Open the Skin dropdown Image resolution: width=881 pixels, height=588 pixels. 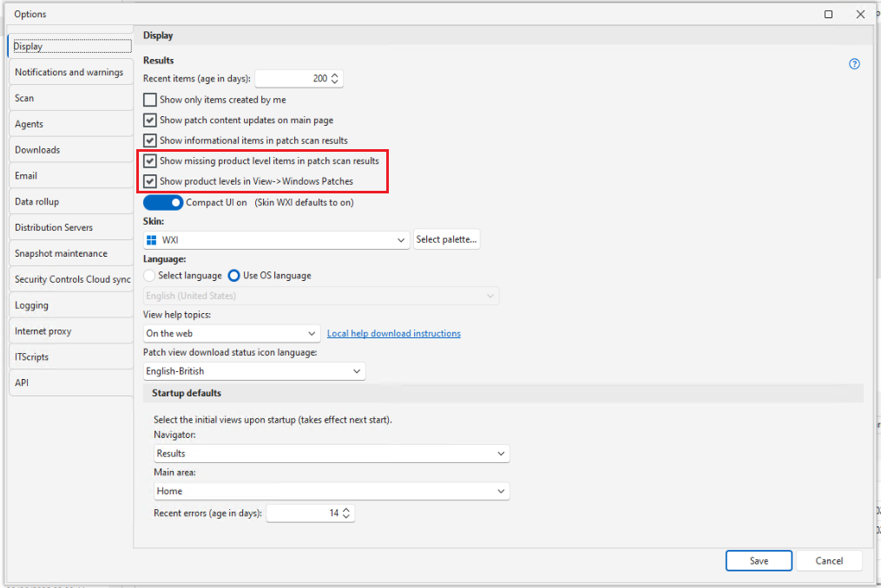click(399, 239)
